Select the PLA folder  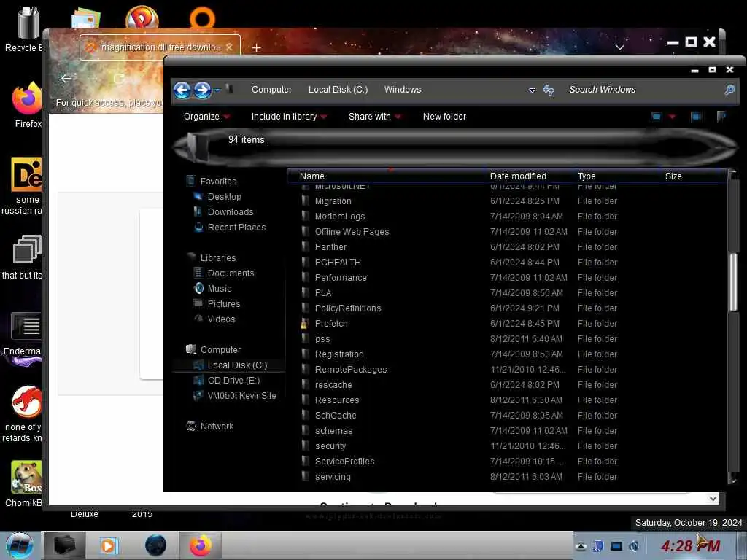(322, 293)
